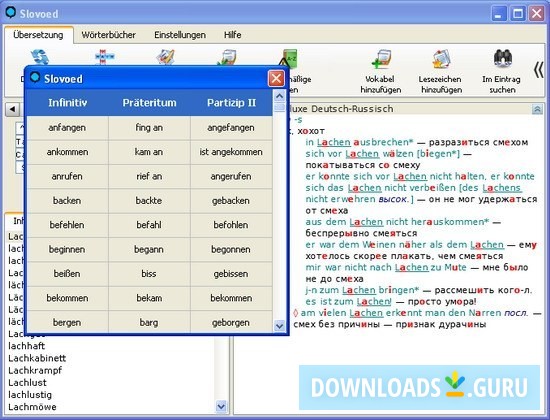Select Lachkrampf in the word list
The image size is (550, 420).
tap(35, 371)
